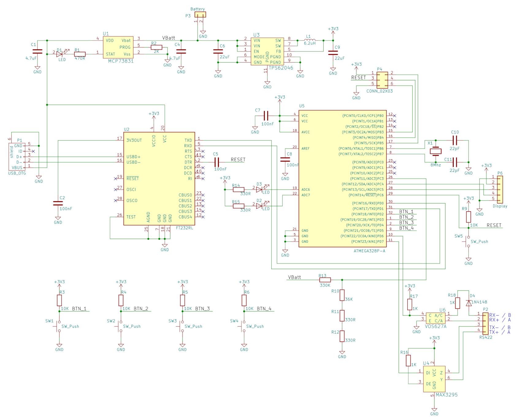Select the ATMEGA328P-A microcontroller U5
516x420 pixels.
click(342, 179)
